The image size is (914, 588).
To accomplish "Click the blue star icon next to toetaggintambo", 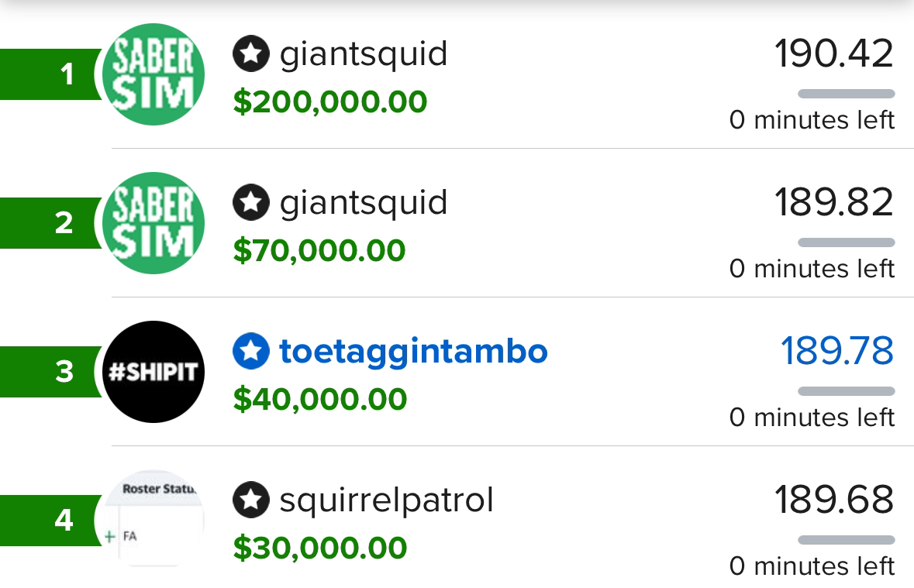I will click(x=250, y=352).
